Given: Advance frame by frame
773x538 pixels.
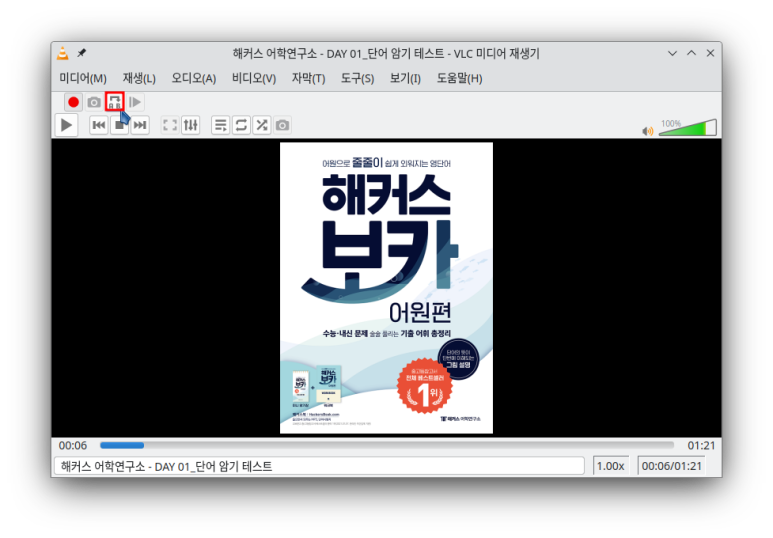Looking at the screenshot, I should click(135, 102).
